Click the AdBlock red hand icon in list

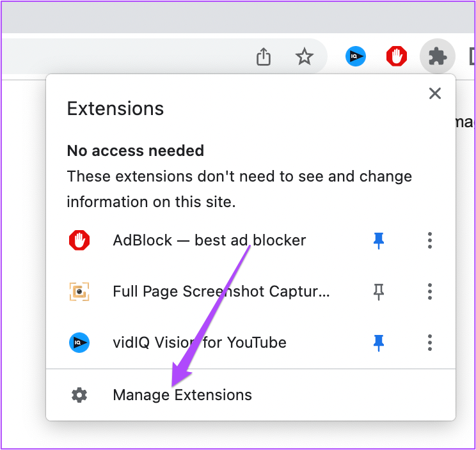coord(79,240)
